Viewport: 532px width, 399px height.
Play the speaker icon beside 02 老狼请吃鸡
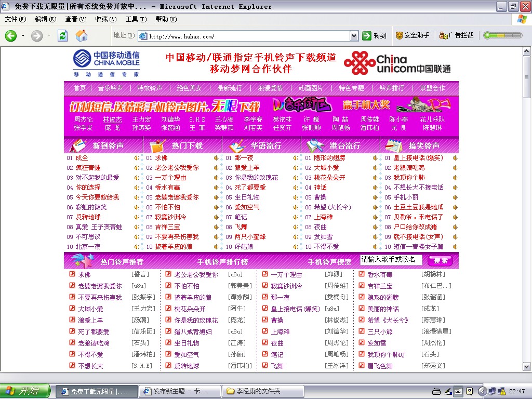point(455,168)
